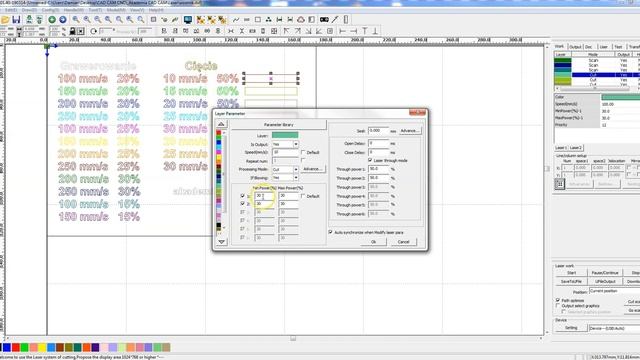
Task: Open the Device port dropdown
Action: [614, 328]
